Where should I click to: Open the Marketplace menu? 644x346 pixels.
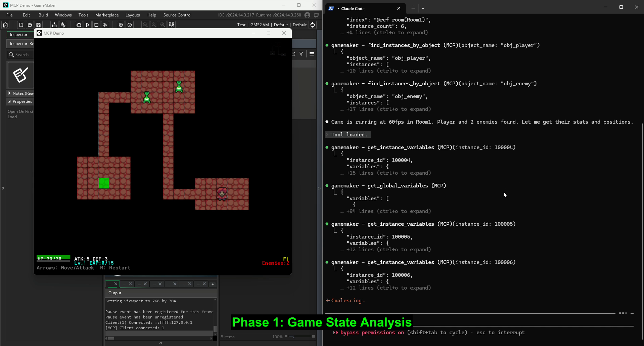107,15
